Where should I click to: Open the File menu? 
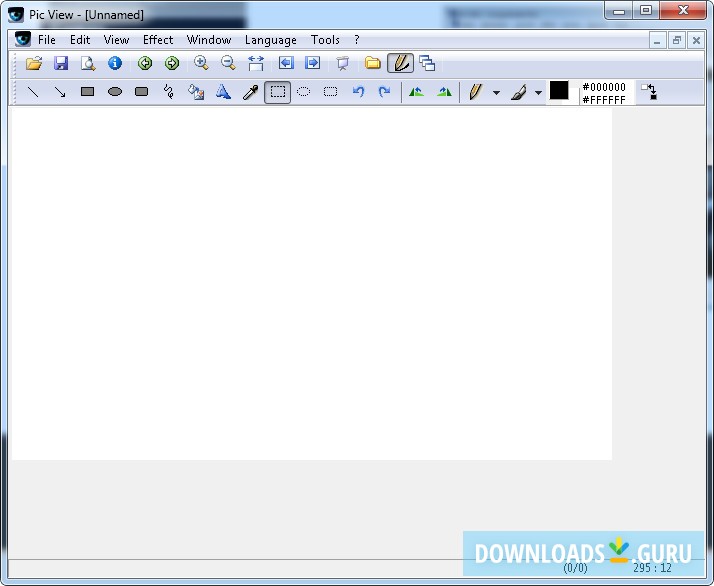46,40
